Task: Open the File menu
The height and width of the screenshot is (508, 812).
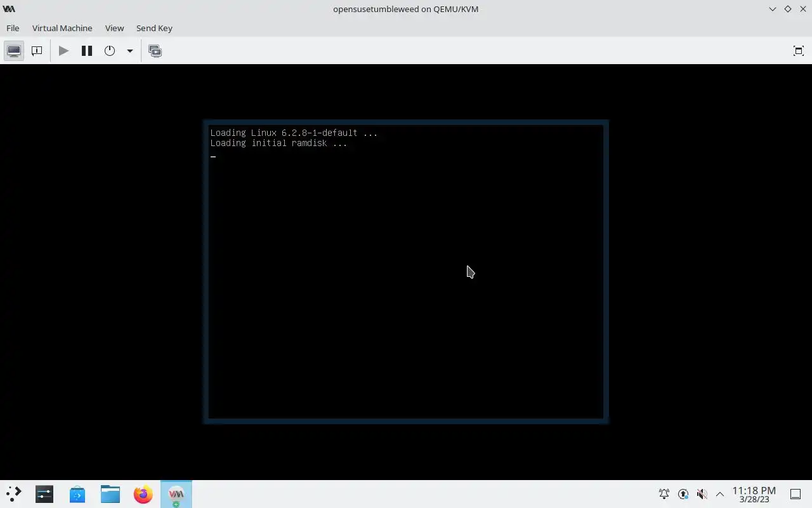Action: (x=13, y=28)
